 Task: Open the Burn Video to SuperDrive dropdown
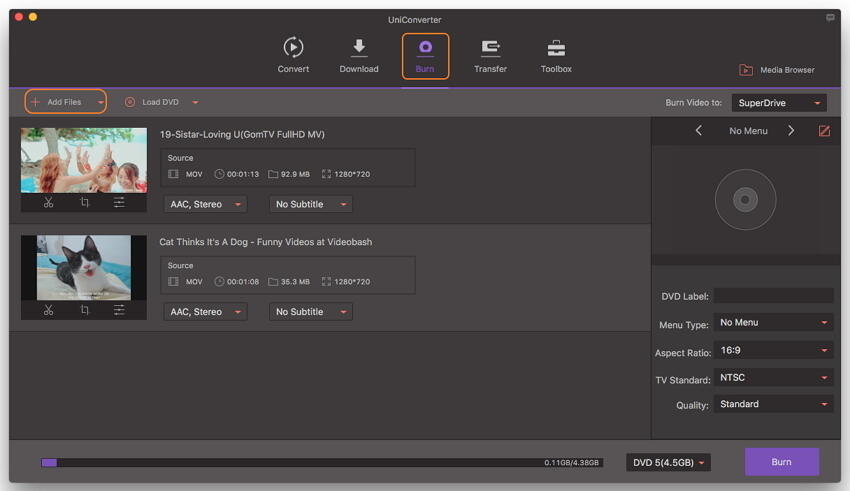pos(778,103)
